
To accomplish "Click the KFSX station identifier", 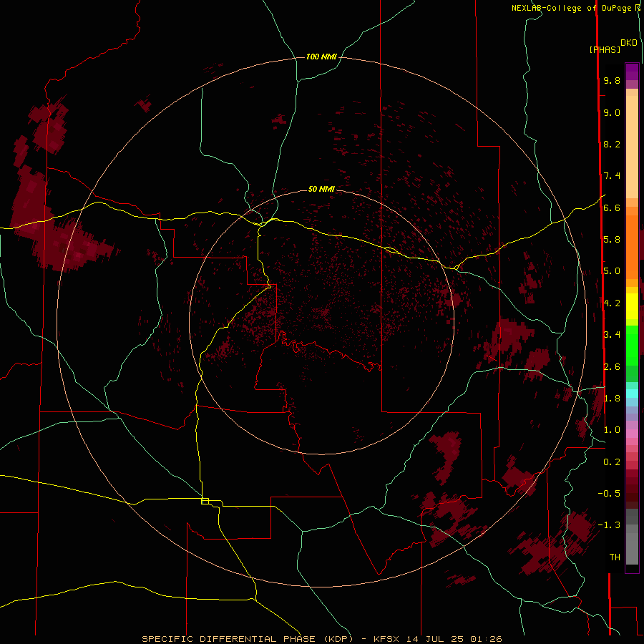I will click(386, 639).
